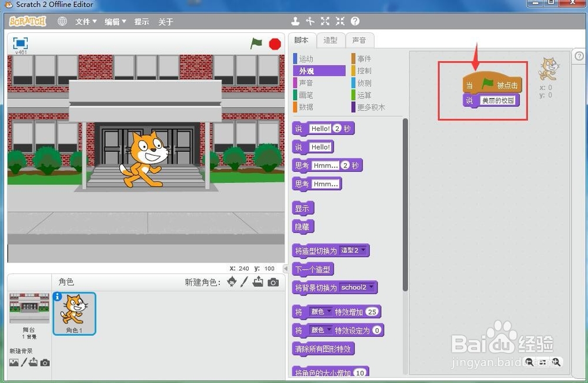Paint a new backdrop
Screen dimensions: 588x383
24,362
